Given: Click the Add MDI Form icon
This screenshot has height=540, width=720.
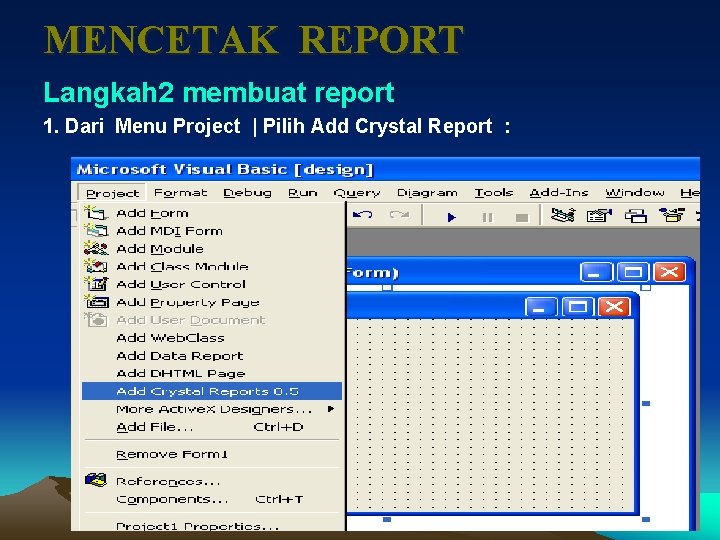Looking at the screenshot, I should pos(96,230).
